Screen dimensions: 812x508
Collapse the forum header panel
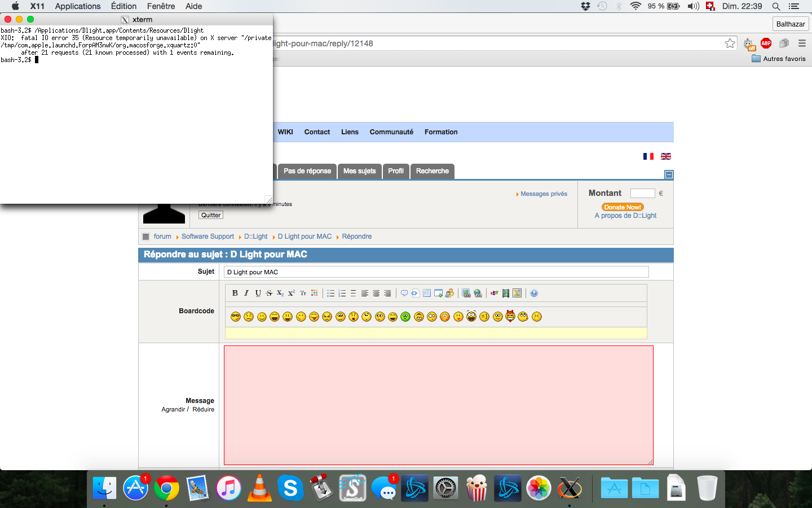[x=669, y=174]
